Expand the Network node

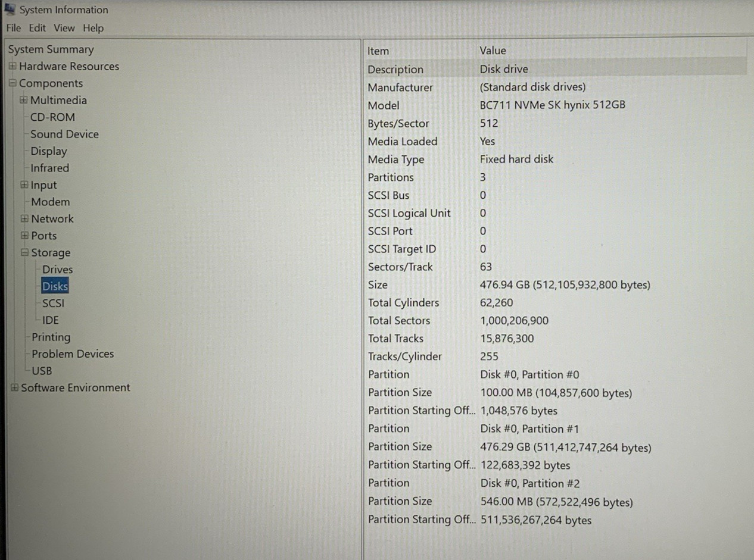(24, 219)
